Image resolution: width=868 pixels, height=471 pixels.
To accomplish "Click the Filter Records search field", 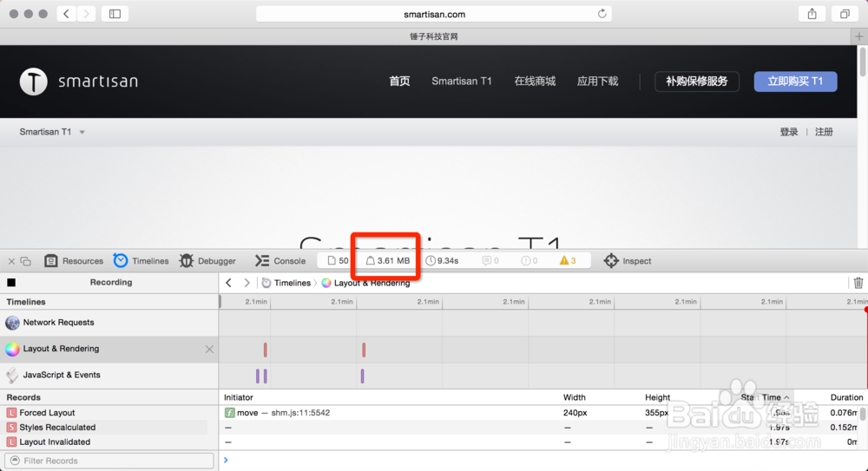I will click(109, 461).
